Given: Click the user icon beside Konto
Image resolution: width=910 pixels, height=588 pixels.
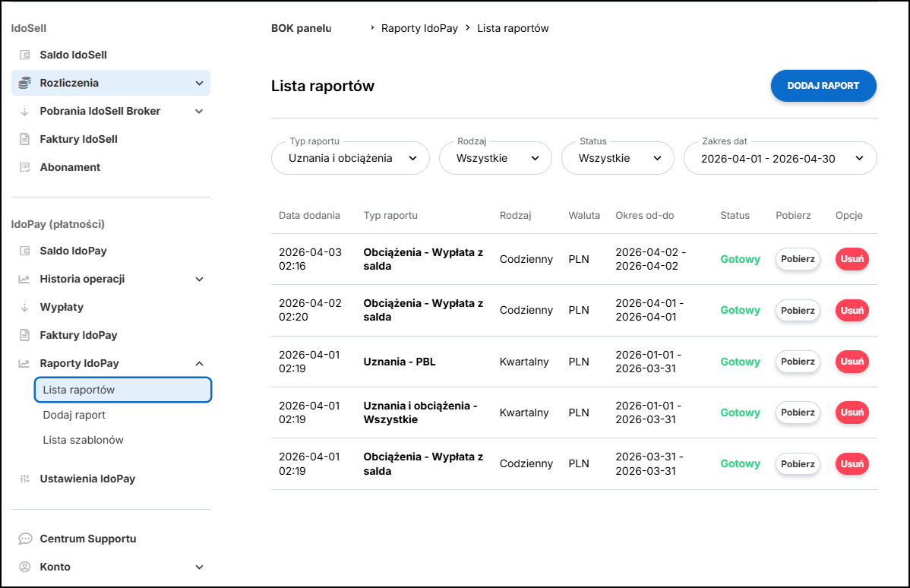Looking at the screenshot, I should (25, 567).
